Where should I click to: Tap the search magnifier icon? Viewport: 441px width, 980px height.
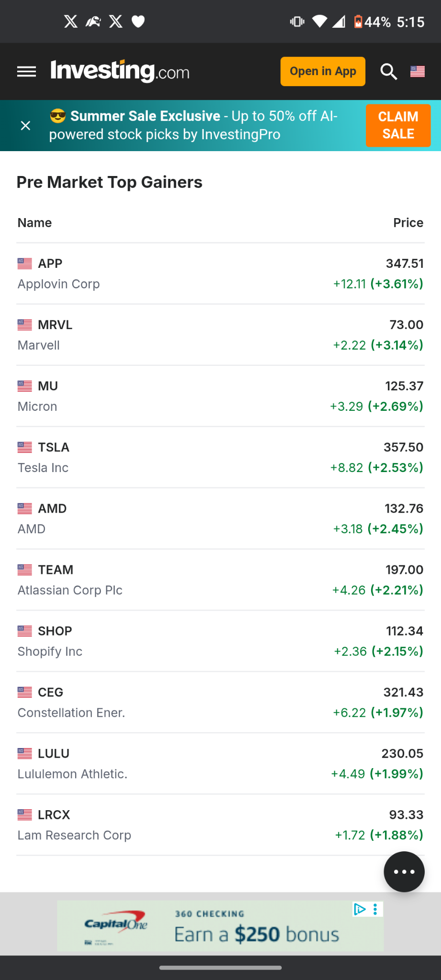click(388, 72)
